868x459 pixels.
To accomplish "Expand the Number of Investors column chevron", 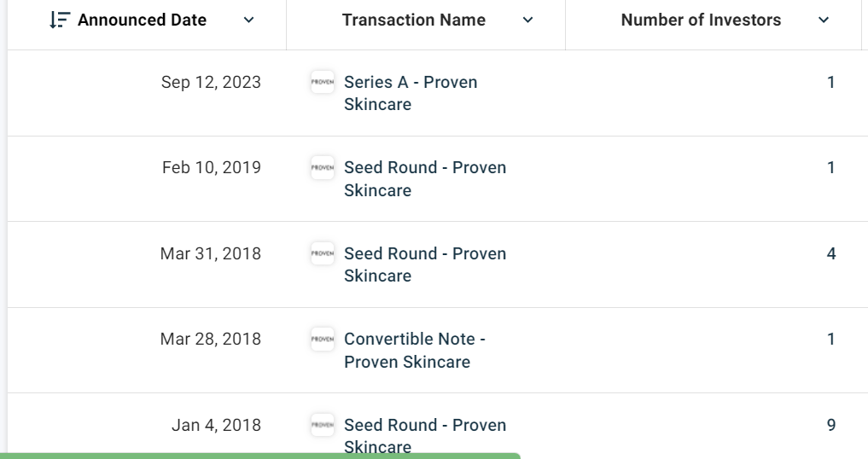I will coord(823,20).
